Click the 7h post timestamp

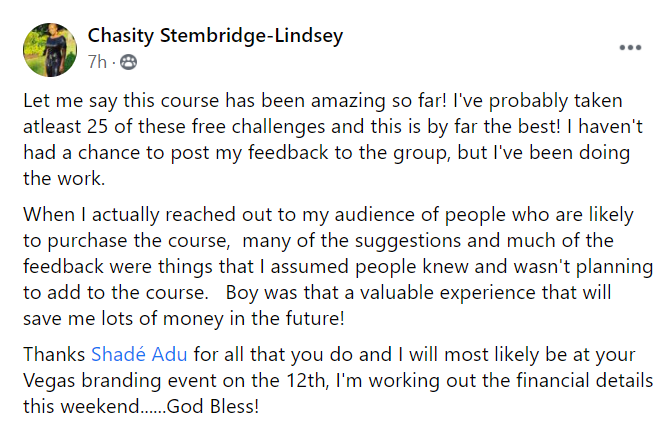[97, 62]
